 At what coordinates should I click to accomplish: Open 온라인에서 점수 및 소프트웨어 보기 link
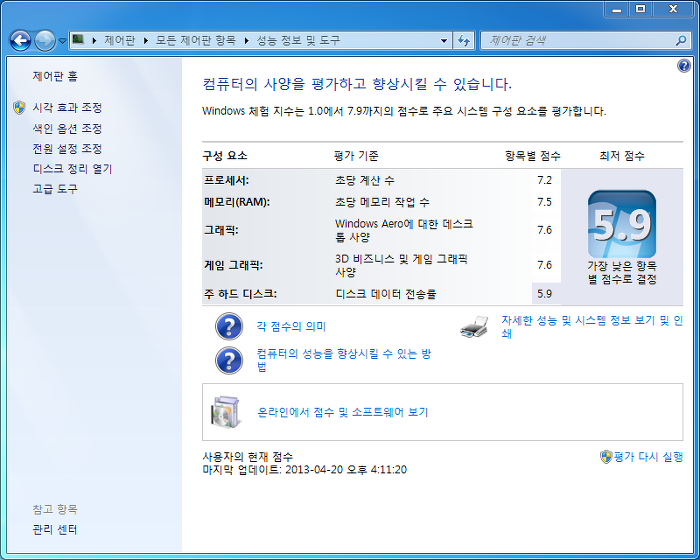coord(343,412)
